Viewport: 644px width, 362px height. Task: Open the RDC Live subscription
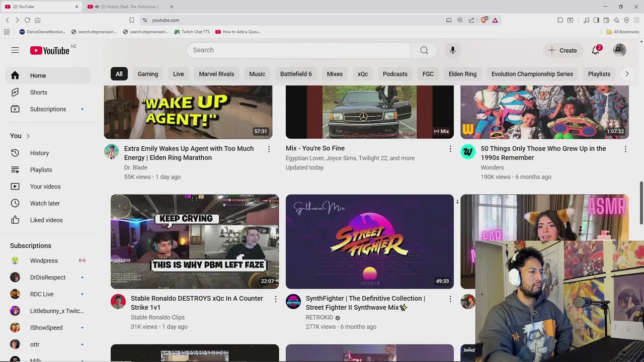(x=48, y=294)
